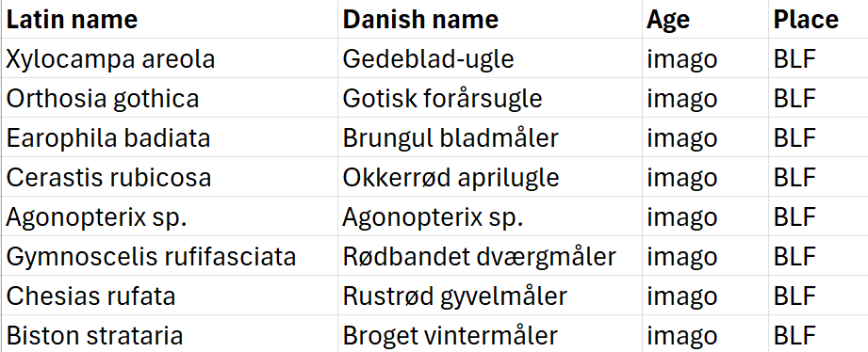Select the Latin name header cell
This screenshot has width=868, height=352.
pyautogui.click(x=170, y=20)
